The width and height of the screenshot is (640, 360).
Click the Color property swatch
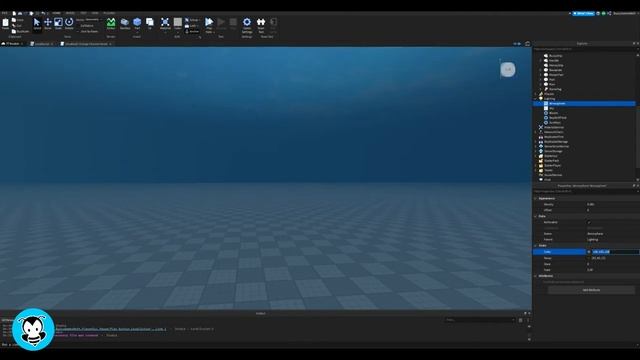coord(589,252)
